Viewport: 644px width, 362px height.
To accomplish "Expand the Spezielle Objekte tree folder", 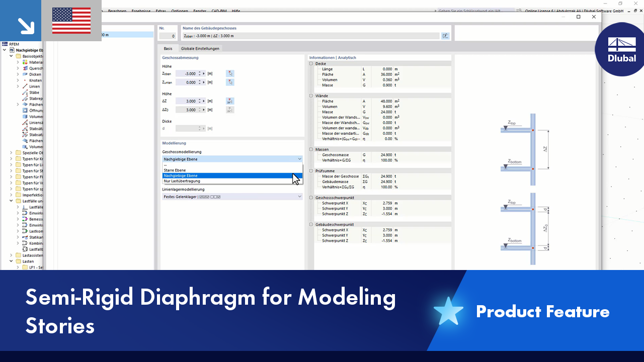I will (11, 153).
